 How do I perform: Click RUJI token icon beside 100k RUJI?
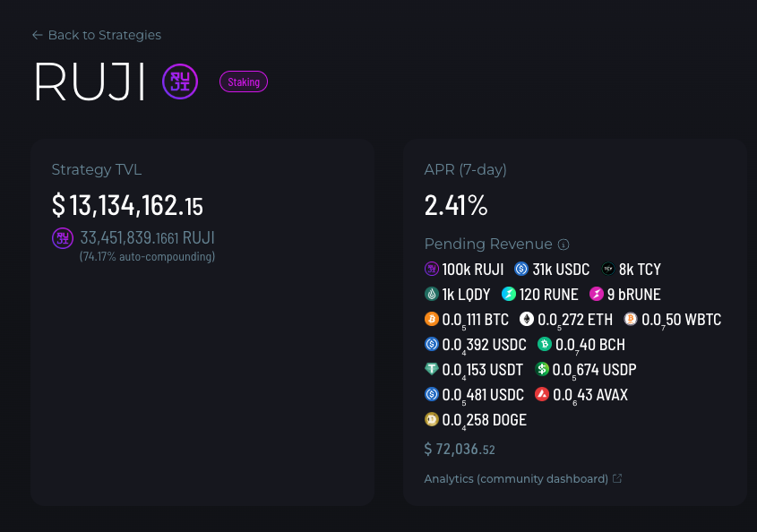click(432, 269)
